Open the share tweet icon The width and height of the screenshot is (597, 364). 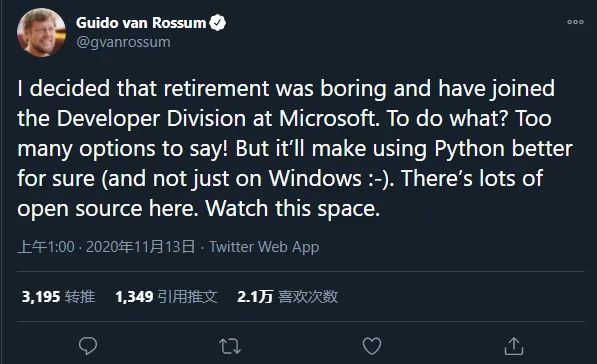coord(514,346)
